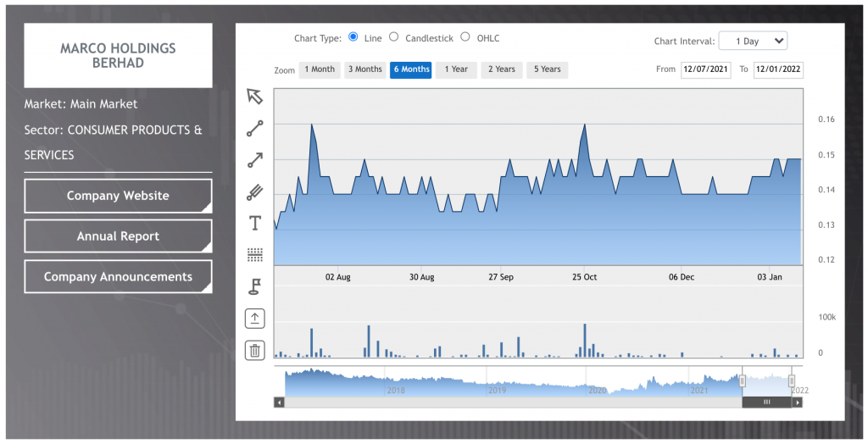Select the Line chart type

353,37
